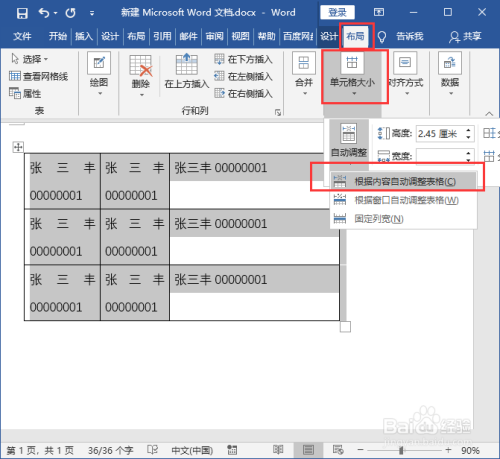Click 在右侧插入 insert right

tap(243, 94)
